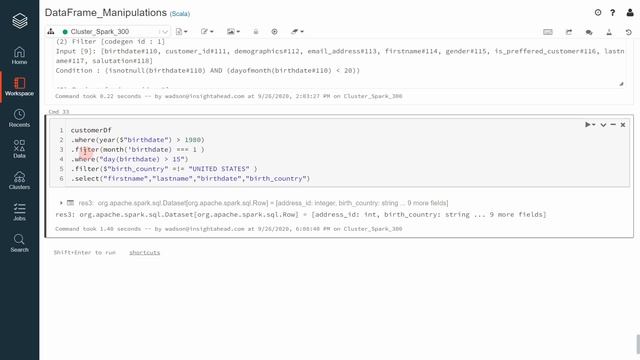Viewport: 640px width, 360px height.
Task: Go to Home in the sidebar
Action: (19, 56)
